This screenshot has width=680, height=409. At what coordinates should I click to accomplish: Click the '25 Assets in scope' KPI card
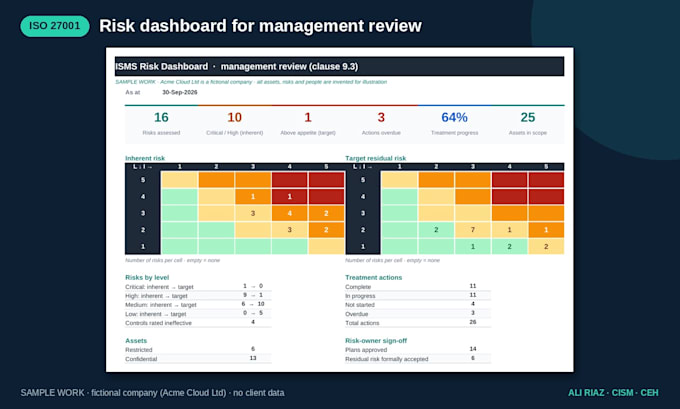(528, 124)
